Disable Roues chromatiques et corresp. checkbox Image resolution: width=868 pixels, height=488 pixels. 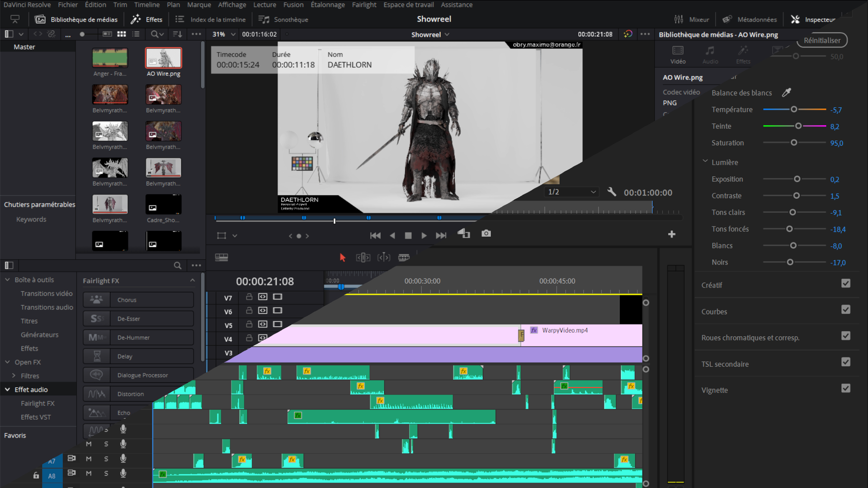tap(846, 336)
